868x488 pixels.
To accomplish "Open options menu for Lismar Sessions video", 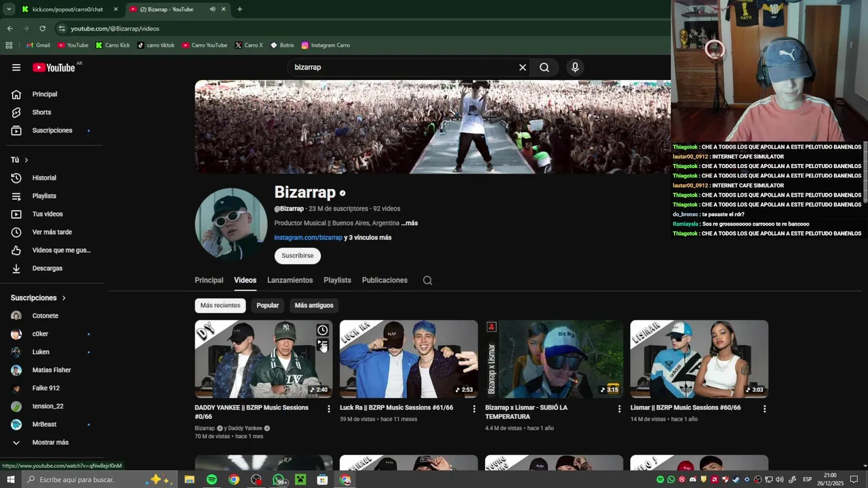I will [764, 409].
